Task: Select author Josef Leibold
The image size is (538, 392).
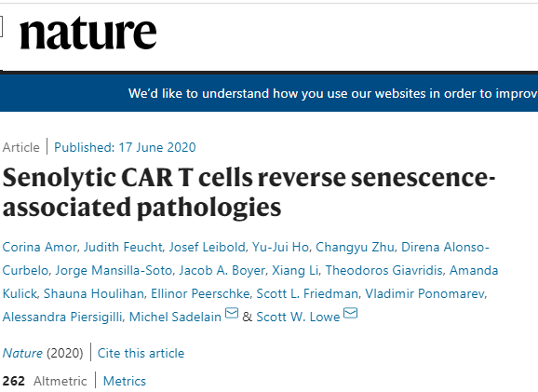Action: click(x=208, y=247)
